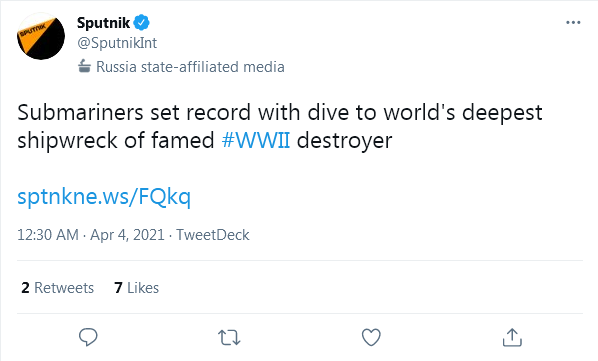Click the Retweets count number 2
Viewport: 598px width, 361px height.
tap(25, 288)
